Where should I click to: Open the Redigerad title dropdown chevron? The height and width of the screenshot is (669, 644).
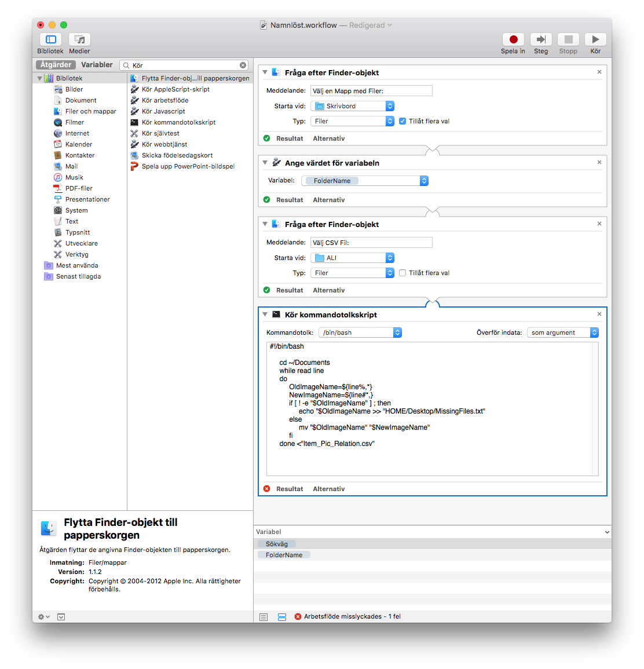click(390, 25)
